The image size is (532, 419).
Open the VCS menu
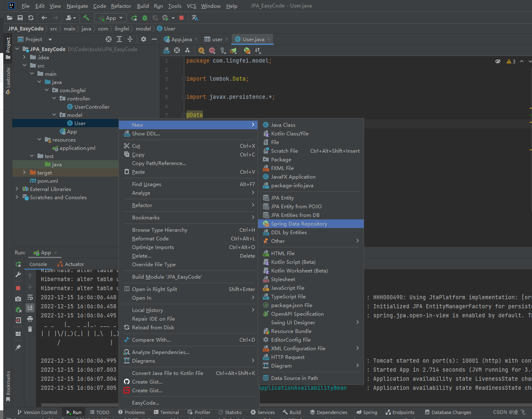(x=191, y=6)
